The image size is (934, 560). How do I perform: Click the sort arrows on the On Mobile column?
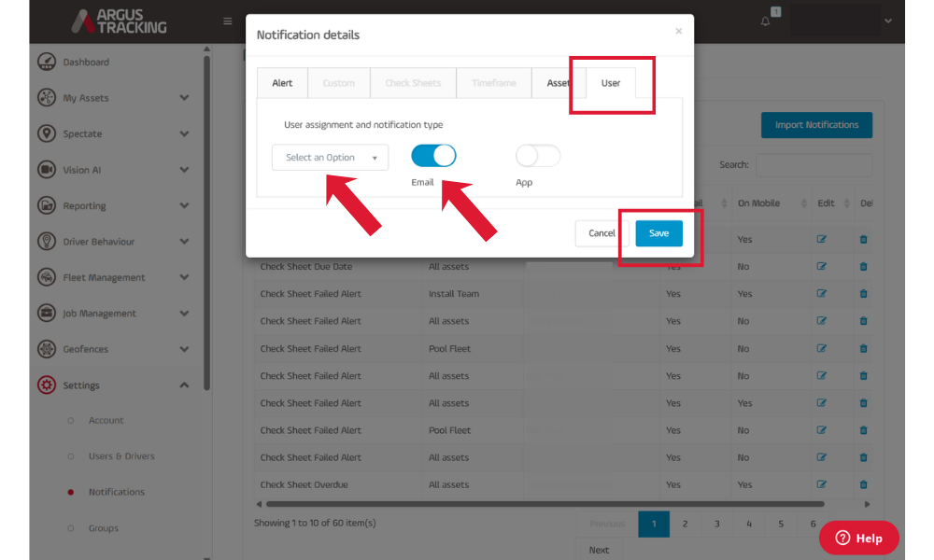(x=803, y=203)
